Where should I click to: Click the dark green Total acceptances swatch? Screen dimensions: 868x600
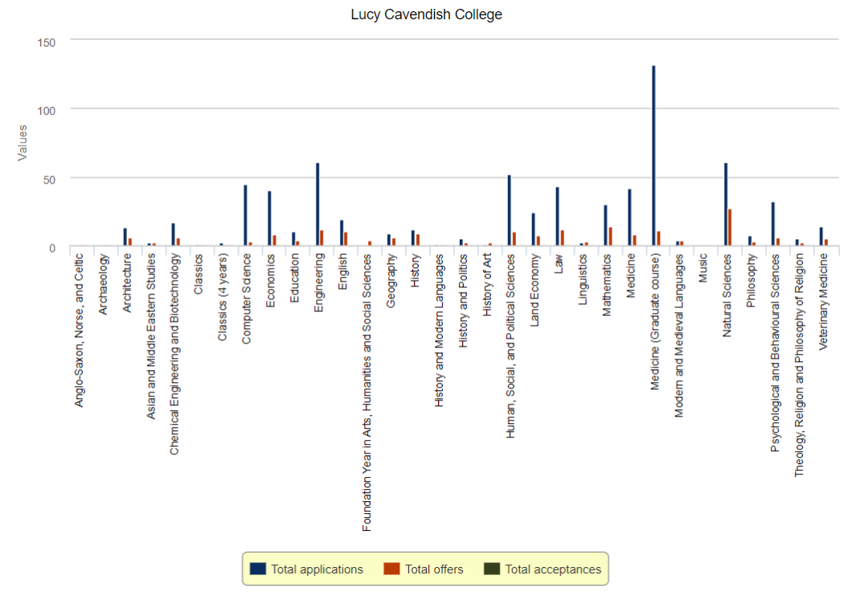(492, 569)
